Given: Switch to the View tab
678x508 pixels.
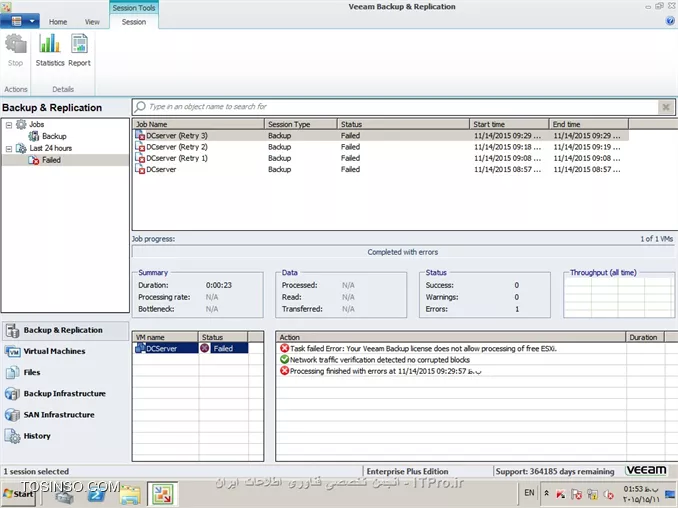Looking at the screenshot, I should 92,22.
